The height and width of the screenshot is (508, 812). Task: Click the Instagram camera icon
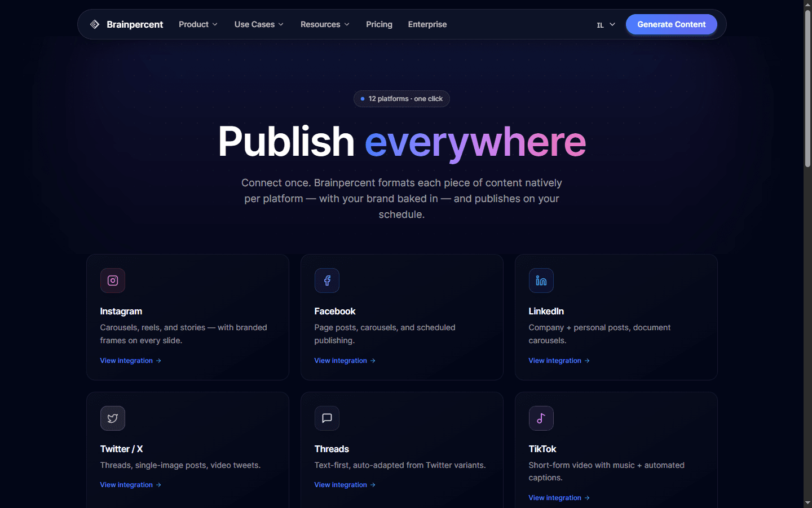pos(113,281)
